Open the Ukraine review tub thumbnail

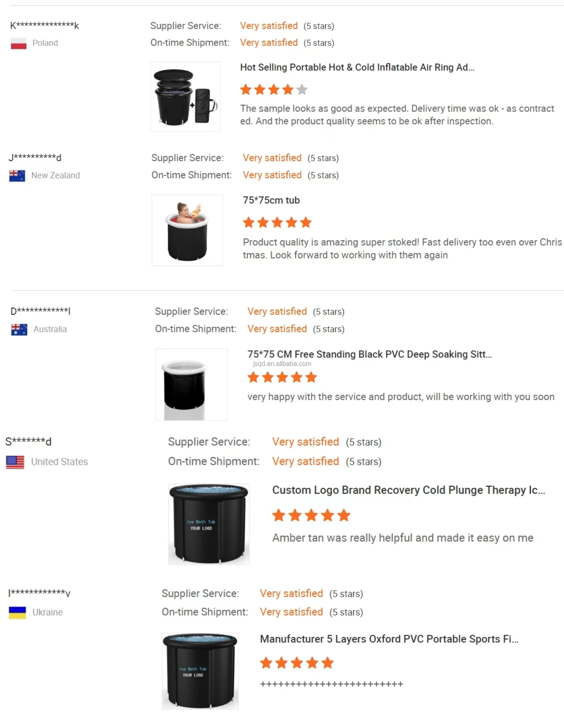[x=200, y=671]
